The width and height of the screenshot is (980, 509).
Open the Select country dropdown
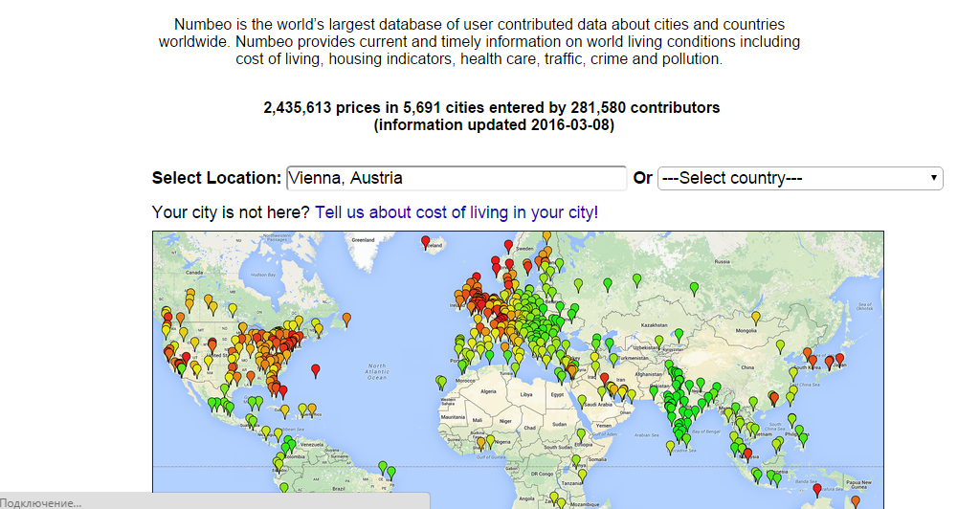point(799,179)
